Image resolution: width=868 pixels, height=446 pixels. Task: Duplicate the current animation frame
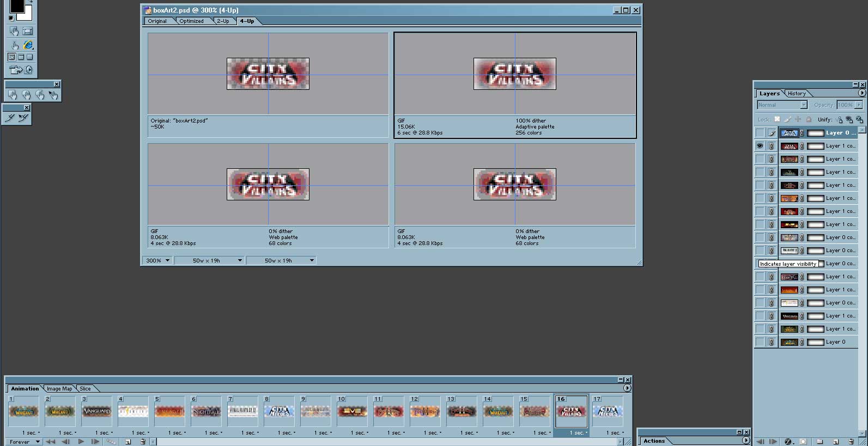pyautogui.click(x=128, y=442)
